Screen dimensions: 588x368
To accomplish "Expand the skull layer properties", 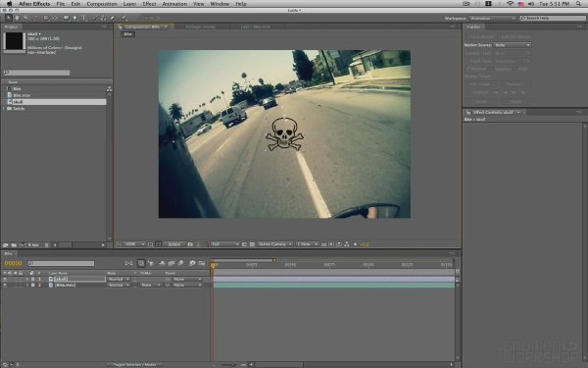I will pos(27,279).
